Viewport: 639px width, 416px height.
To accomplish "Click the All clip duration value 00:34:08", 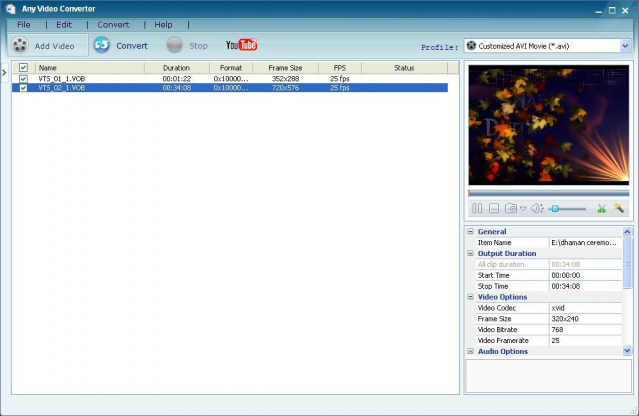I will point(585,264).
